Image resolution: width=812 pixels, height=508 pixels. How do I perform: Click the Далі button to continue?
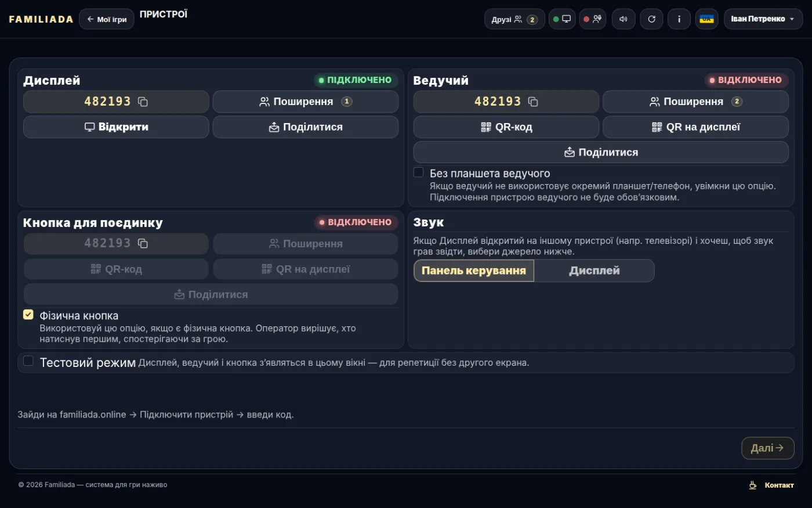coord(767,448)
